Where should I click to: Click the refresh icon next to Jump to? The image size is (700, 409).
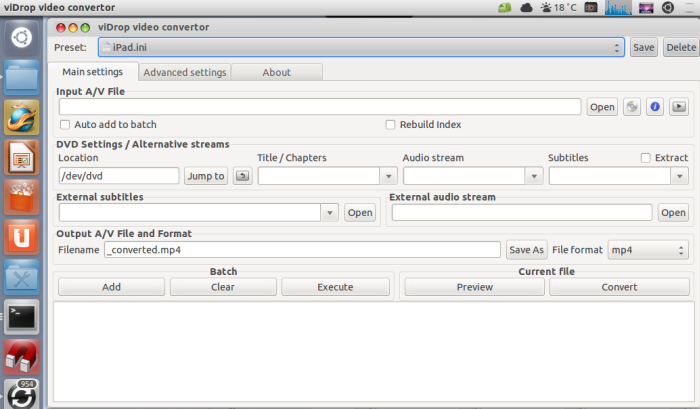point(242,176)
